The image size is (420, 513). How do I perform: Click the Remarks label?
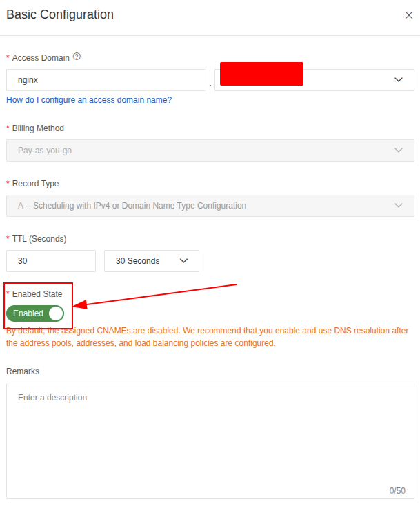click(x=23, y=371)
